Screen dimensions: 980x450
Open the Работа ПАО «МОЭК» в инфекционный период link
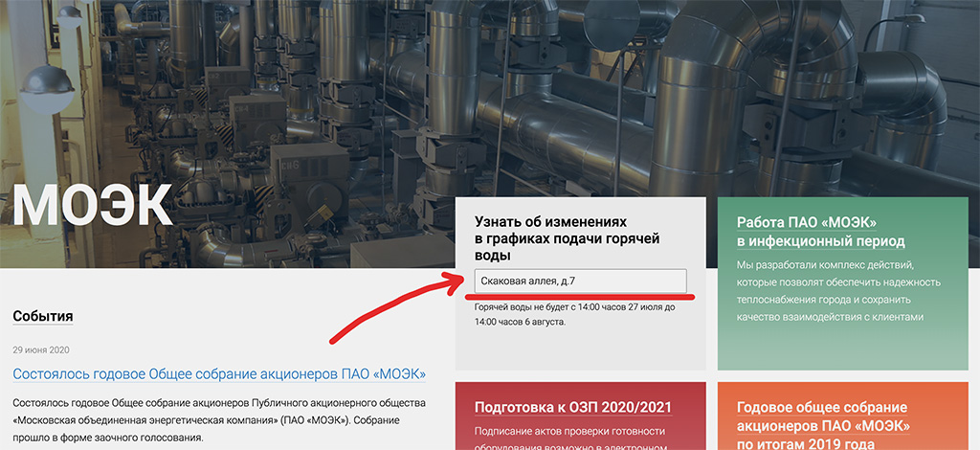point(820,232)
